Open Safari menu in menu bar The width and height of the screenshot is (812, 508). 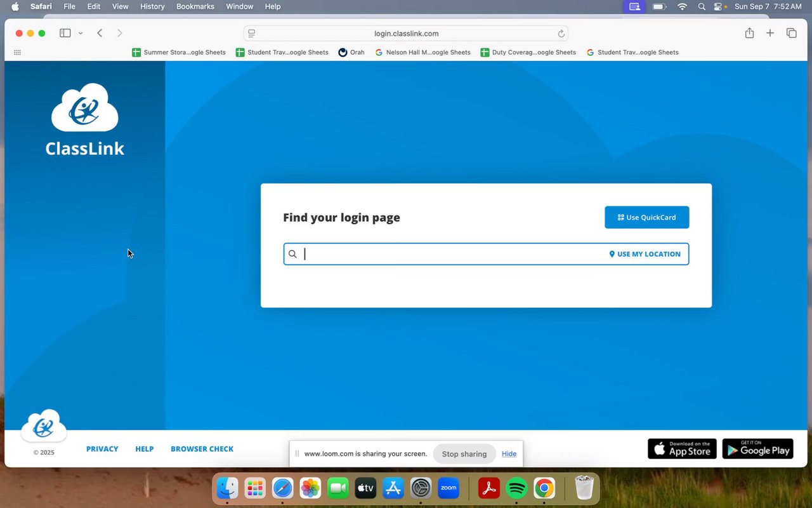coord(41,6)
